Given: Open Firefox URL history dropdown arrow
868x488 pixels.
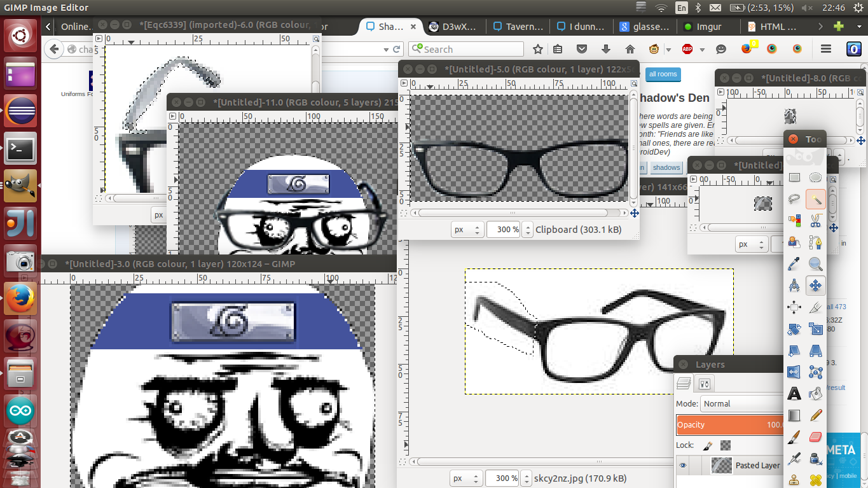Looking at the screenshot, I should pyautogui.click(x=385, y=49).
